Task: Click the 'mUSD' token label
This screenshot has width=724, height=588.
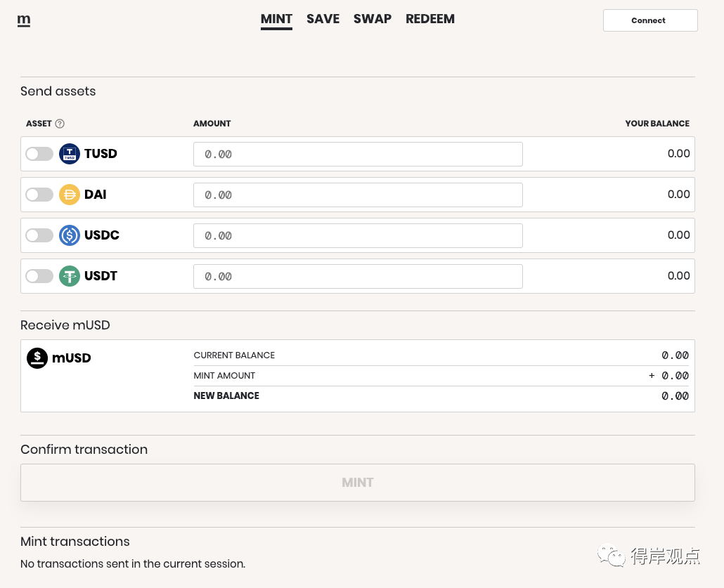Action: 71,358
